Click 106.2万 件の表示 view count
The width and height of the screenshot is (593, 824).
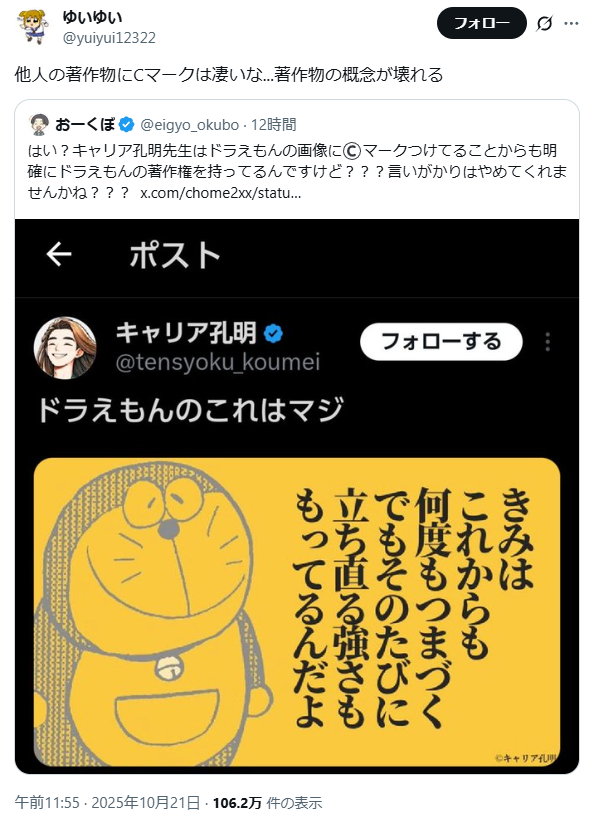pos(267,802)
